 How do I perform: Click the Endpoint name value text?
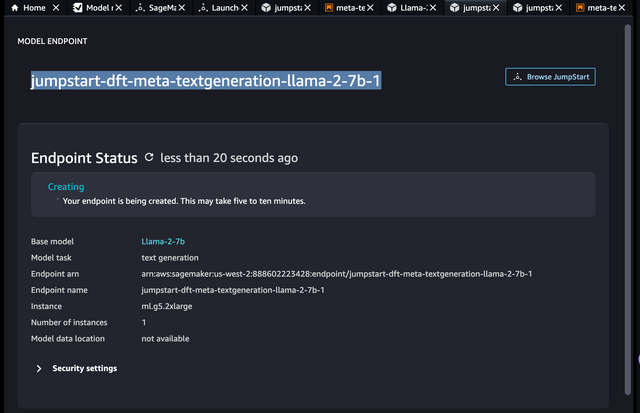point(232,290)
